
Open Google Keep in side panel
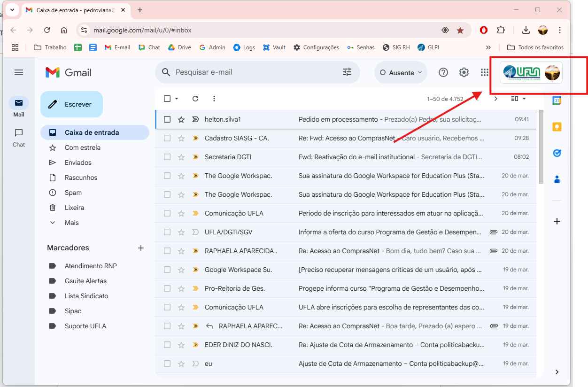pyautogui.click(x=557, y=127)
